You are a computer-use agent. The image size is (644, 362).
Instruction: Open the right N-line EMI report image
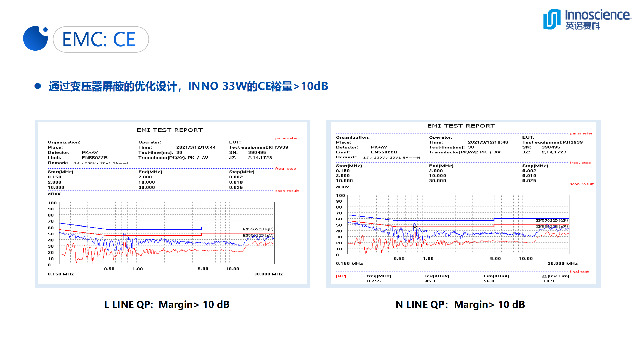(x=463, y=204)
